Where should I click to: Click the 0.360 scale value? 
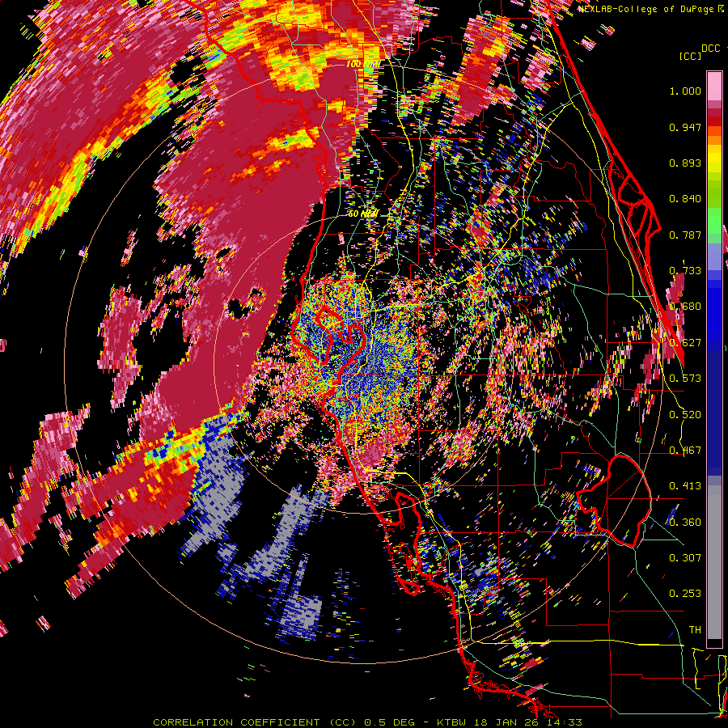coord(685,522)
